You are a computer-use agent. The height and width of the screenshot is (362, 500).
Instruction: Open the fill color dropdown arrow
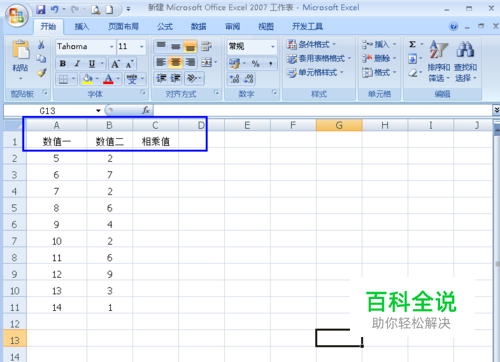click(x=97, y=79)
